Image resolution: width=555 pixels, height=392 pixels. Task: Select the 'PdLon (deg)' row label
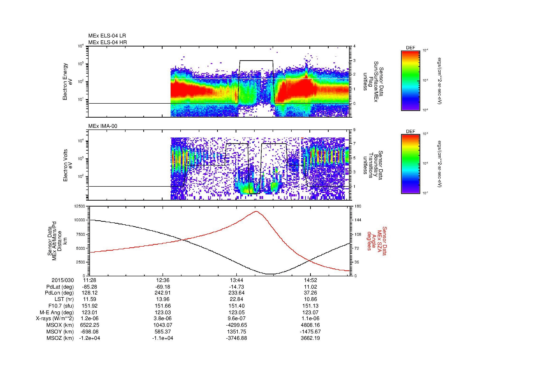tap(59, 293)
